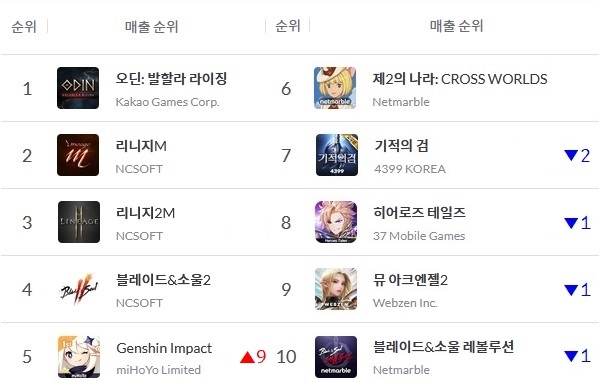Open the Blade & Soul 2 icon
Viewport: 600px width, 390px height.
click(x=79, y=289)
